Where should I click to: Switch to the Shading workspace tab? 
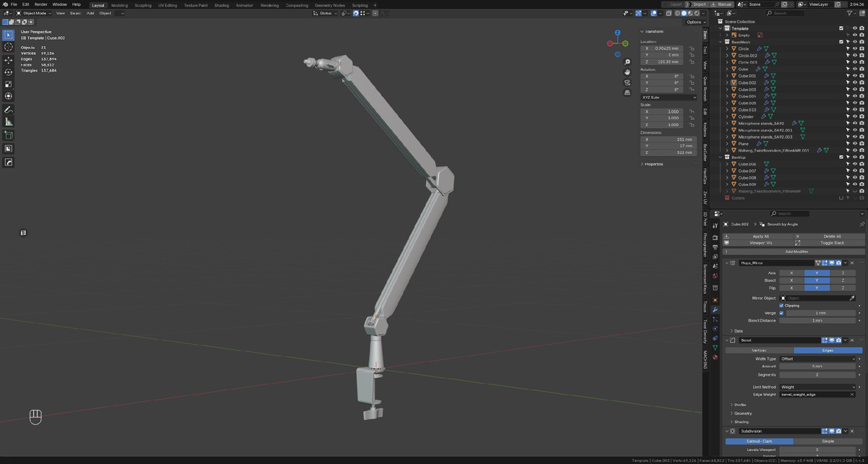tap(221, 5)
